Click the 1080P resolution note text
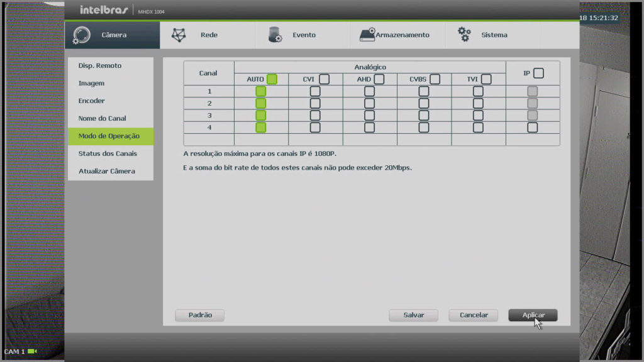The width and height of the screenshot is (644, 362). [260, 153]
